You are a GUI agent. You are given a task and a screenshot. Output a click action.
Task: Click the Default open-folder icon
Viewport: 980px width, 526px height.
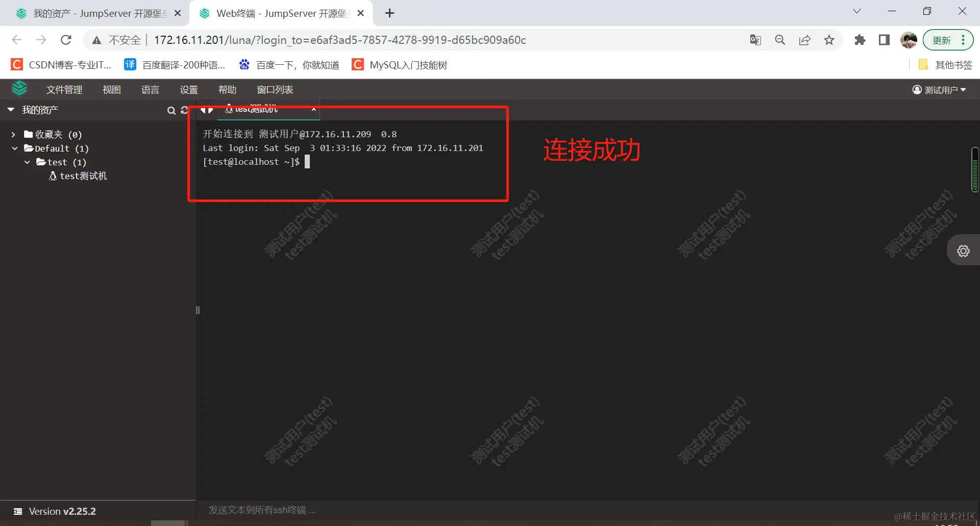tap(29, 148)
